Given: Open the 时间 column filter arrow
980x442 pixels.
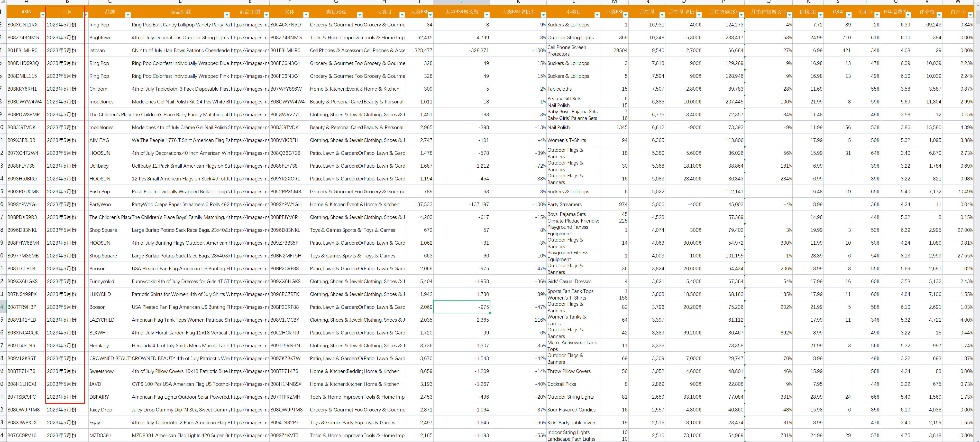Looking at the screenshot, I should pyautogui.click(x=86, y=15).
